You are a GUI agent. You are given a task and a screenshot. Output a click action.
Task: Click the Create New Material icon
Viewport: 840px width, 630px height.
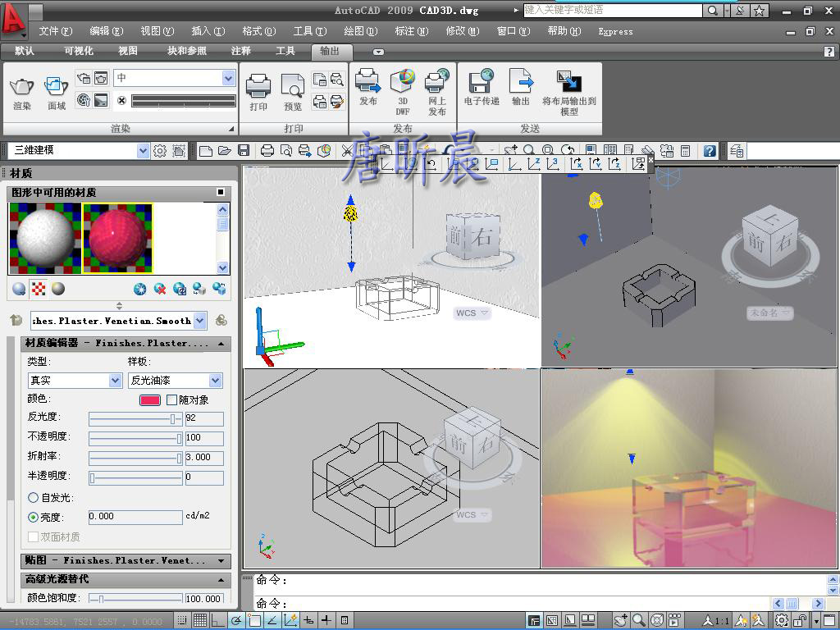click(139, 290)
